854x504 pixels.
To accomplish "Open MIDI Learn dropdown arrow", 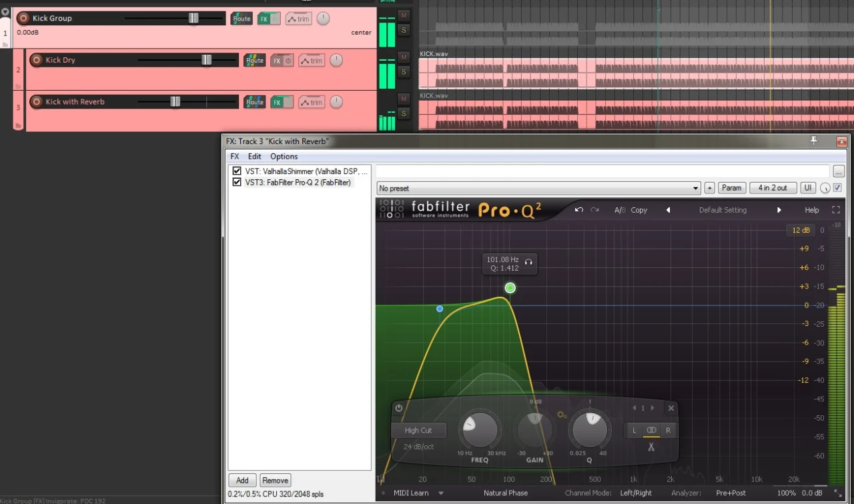I will pyautogui.click(x=441, y=493).
